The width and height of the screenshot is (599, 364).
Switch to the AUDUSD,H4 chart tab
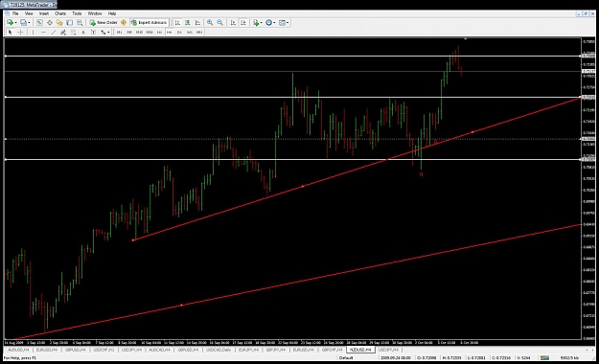click(18, 350)
